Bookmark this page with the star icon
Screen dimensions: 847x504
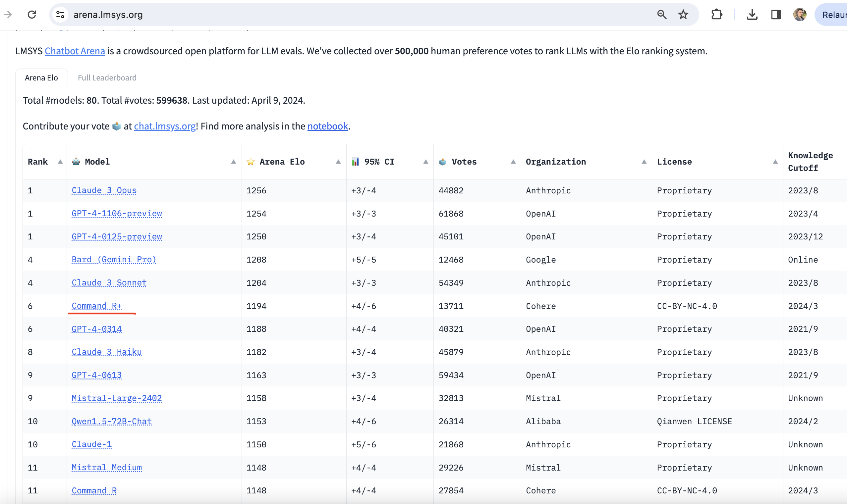[683, 15]
